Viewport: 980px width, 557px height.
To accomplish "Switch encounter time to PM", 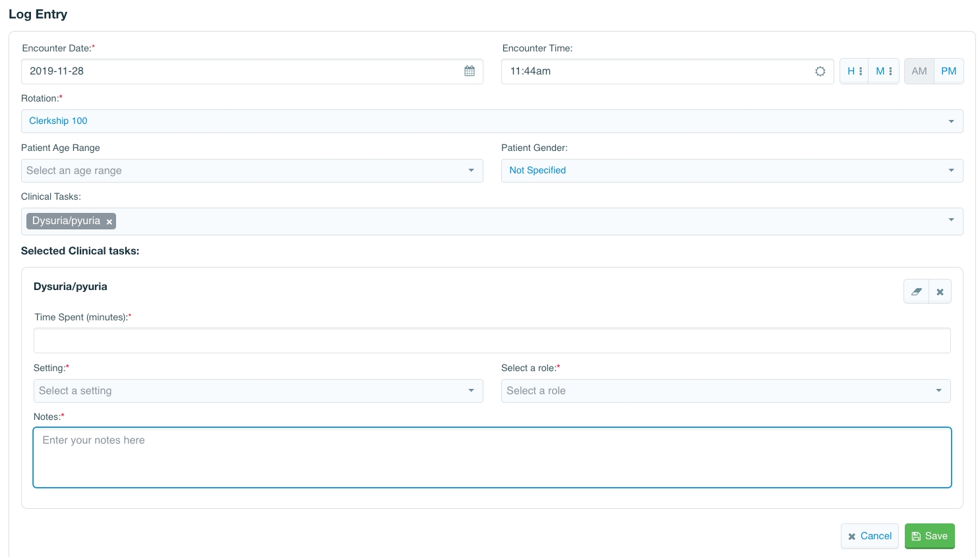I will point(948,71).
